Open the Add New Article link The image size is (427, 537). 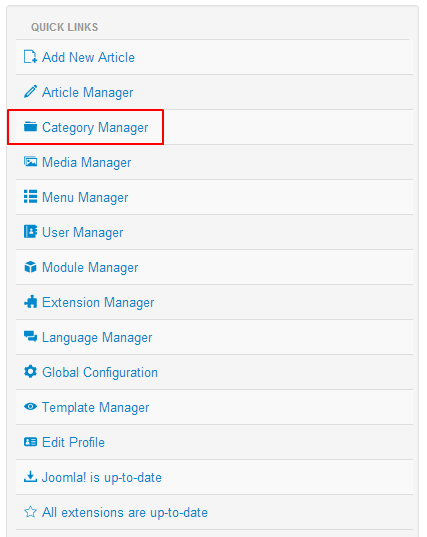[x=88, y=58]
